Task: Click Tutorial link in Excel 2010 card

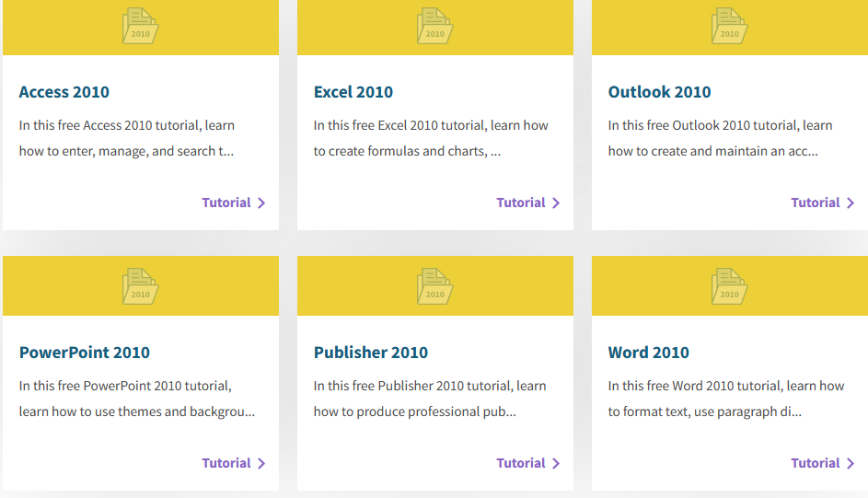Action: coord(528,203)
